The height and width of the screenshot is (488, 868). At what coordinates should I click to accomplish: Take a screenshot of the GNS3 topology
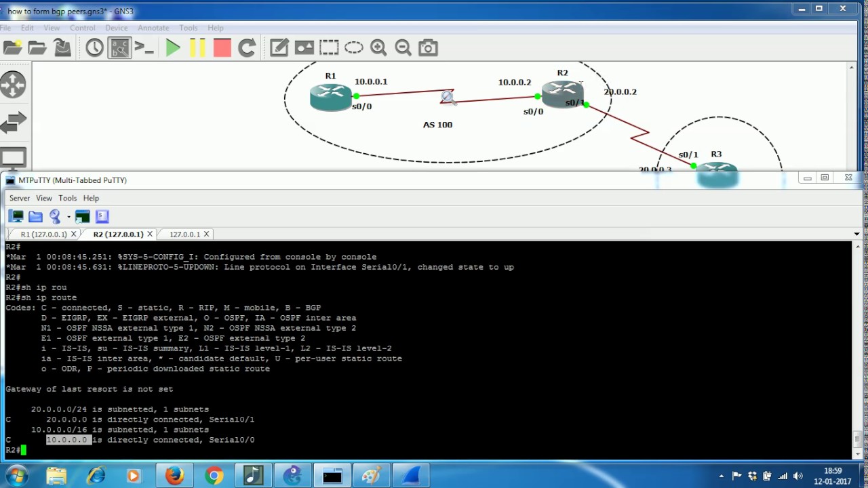tap(428, 47)
